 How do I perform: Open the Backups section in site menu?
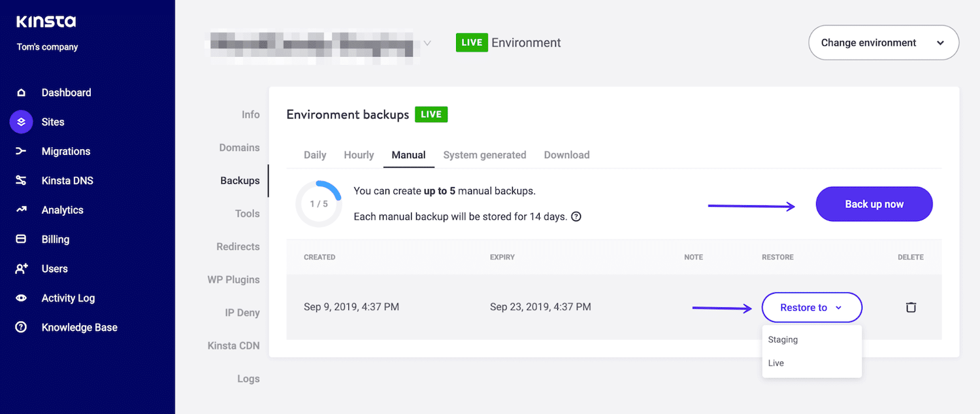(x=240, y=181)
